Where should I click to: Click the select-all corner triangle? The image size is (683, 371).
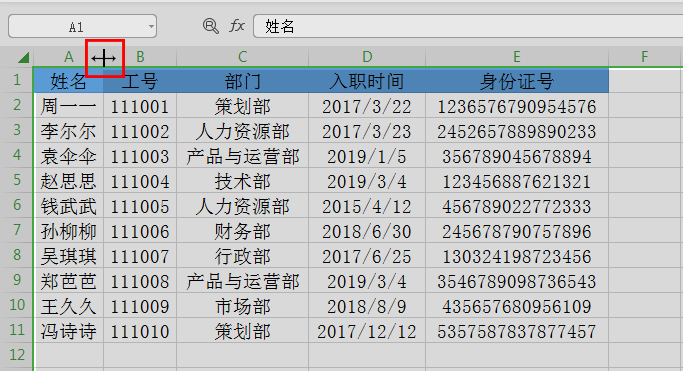(24, 57)
